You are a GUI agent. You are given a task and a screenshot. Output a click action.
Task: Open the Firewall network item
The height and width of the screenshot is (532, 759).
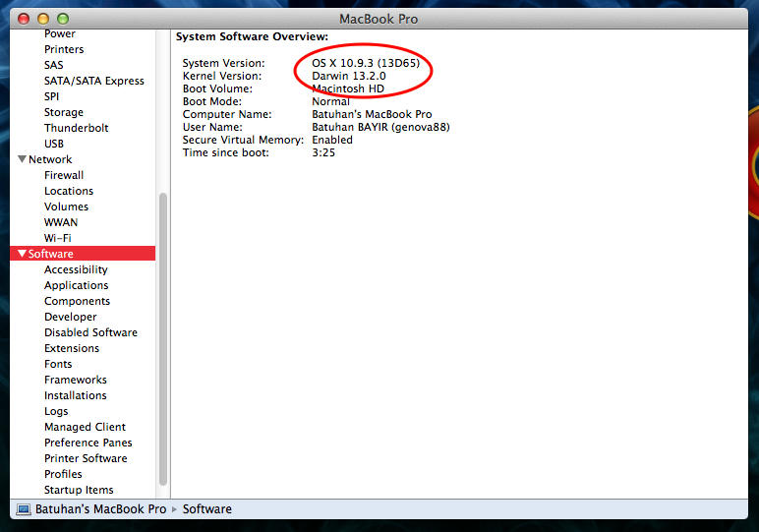pyautogui.click(x=64, y=175)
